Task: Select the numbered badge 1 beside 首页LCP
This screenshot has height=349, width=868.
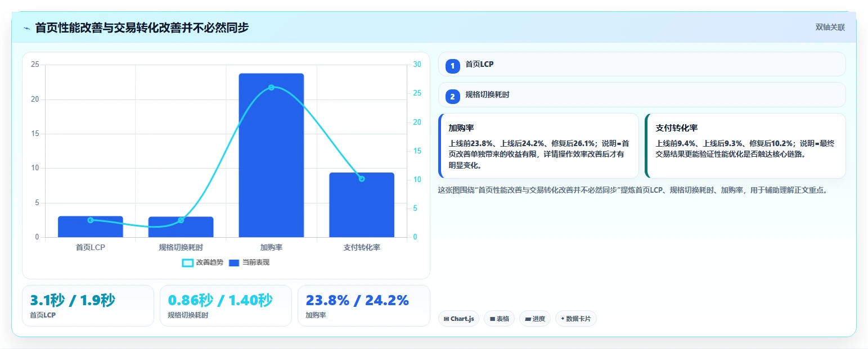Action: tap(453, 66)
